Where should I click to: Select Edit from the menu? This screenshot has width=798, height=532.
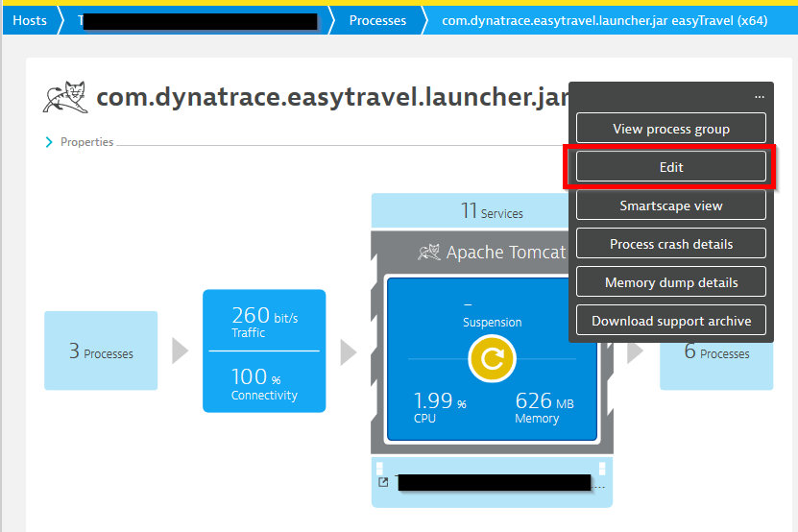(671, 167)
